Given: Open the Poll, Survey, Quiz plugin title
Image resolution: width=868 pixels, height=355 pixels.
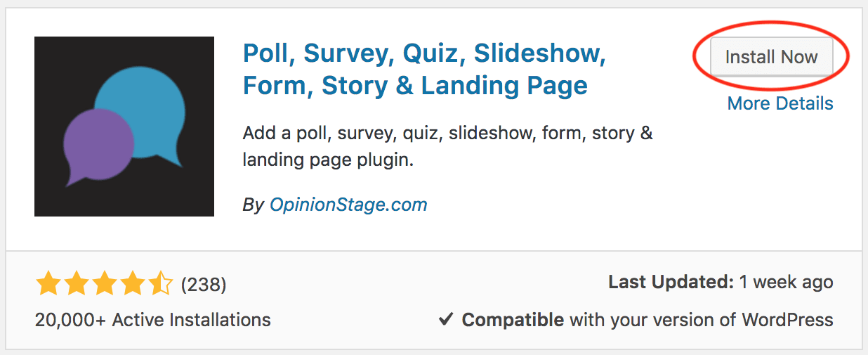Looking at the screenshot, I should click(424, 69).
